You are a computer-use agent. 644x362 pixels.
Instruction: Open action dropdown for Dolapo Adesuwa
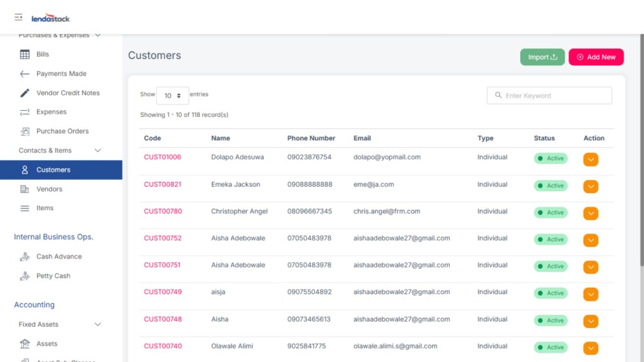(591, 159)
